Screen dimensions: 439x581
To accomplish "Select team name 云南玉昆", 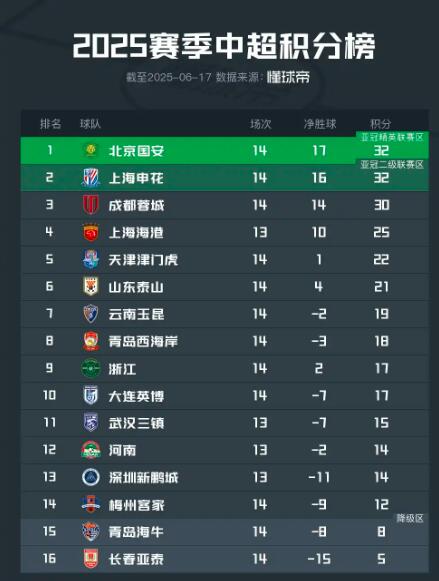I will pyautogui.click(x=136, y=314).
